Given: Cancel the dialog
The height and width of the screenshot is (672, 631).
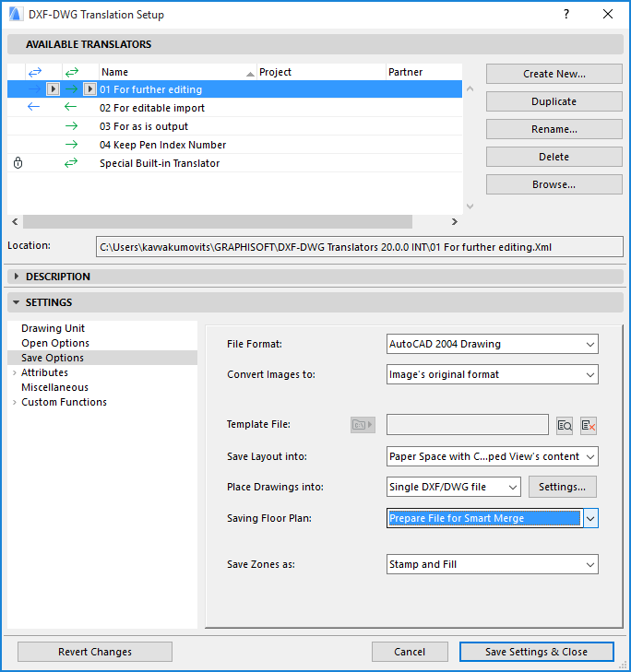Looking at the screenshot, I should click(410, 652).
